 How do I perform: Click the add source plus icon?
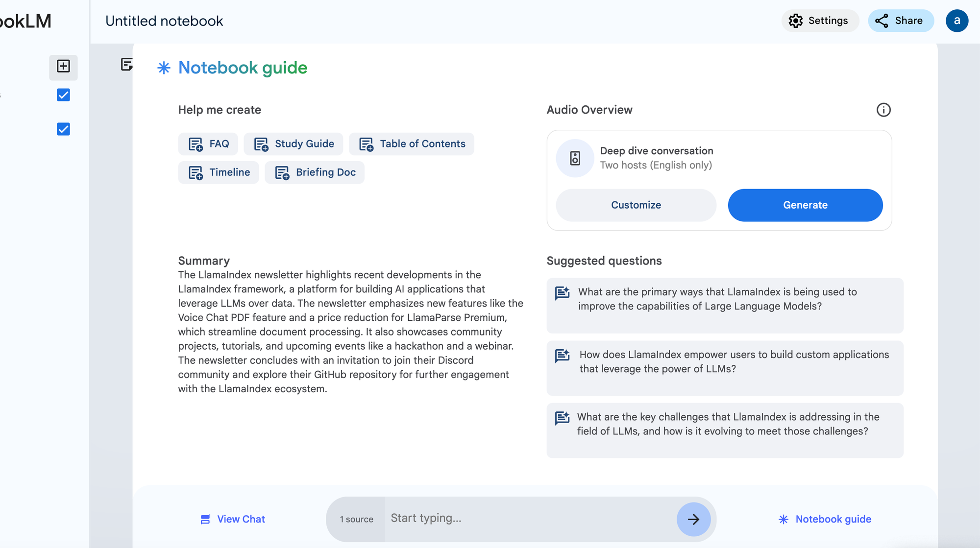pos(63,67)
